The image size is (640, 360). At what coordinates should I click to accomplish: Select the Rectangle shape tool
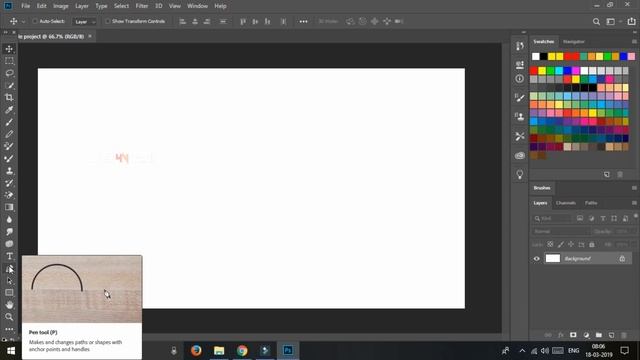coord(9,293)
